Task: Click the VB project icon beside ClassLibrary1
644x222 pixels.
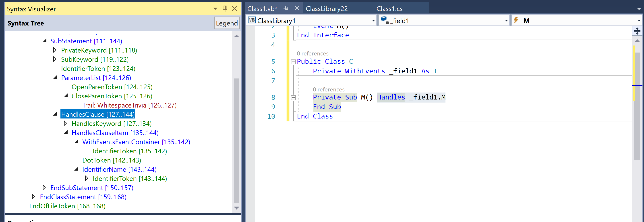Action: coord(252,21)
